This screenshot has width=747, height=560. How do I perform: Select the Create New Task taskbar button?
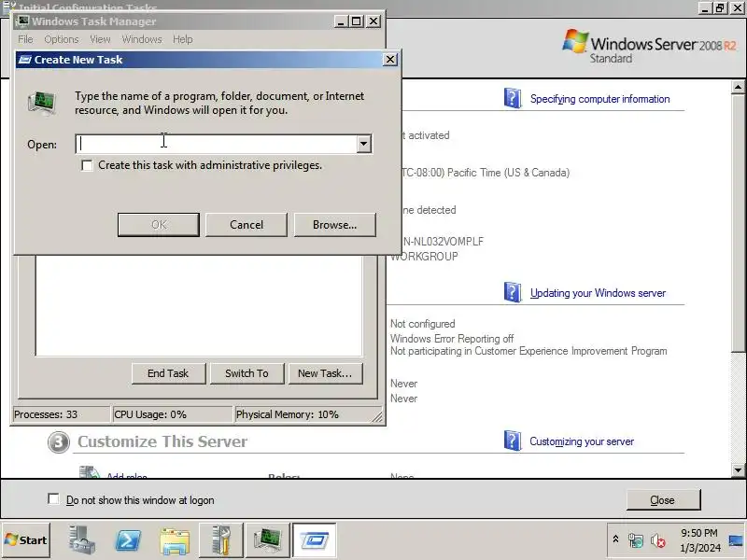pyautogui.click(x=314, y=540)
